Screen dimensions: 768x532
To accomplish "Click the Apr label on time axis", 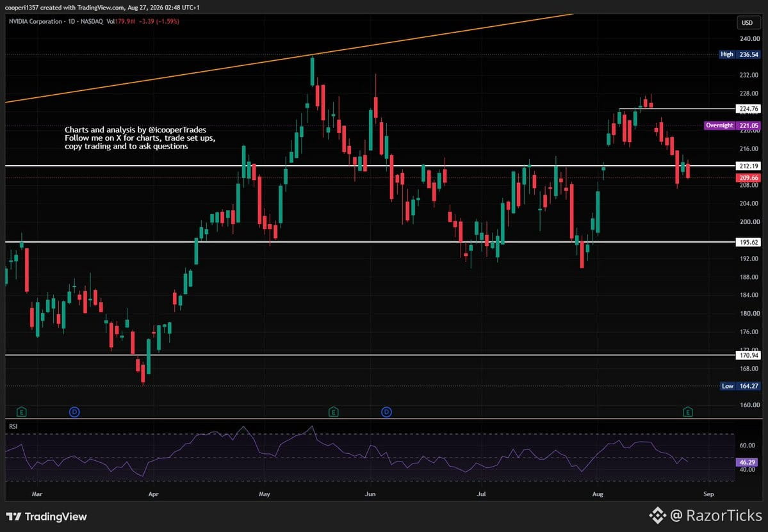I will 153,494.
